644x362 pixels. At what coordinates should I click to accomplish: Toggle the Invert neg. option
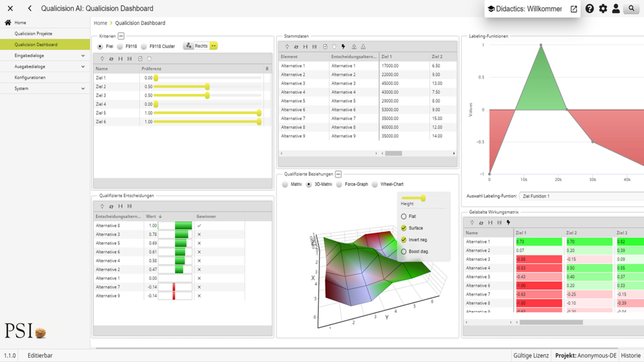pyautogui.click(x=404, y=240)
